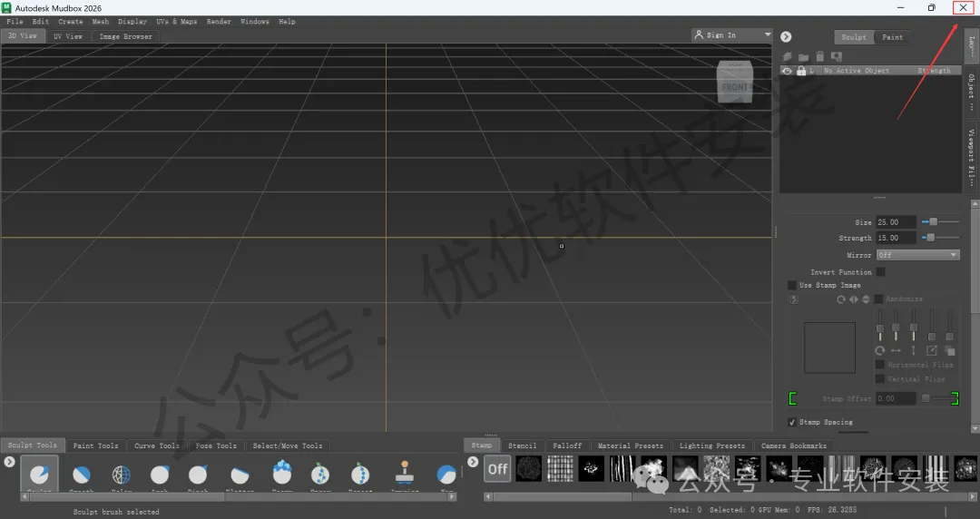Select the Spray brush tool
This screenshot has height=519, width=980.
click(x=320, y=474)
